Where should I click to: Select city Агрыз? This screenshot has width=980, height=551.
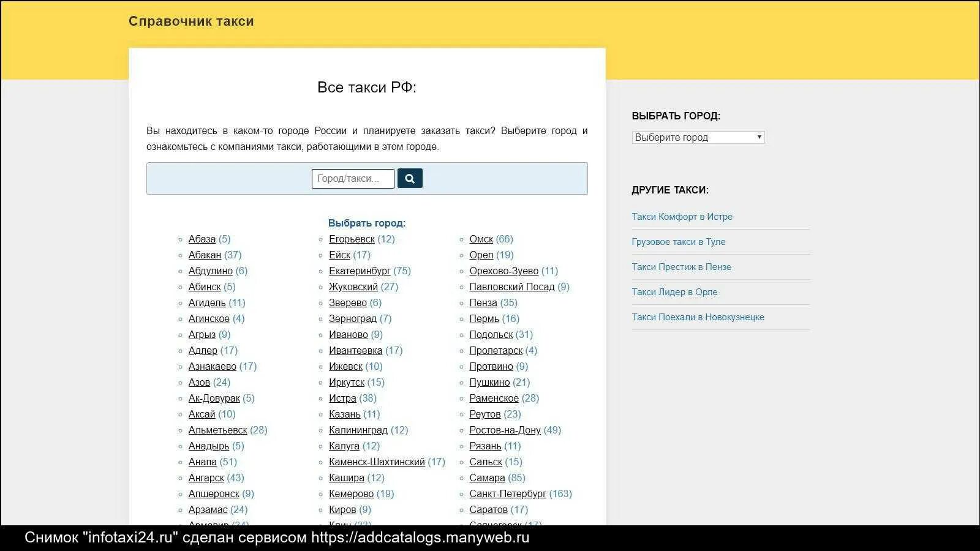(x=202, y=335)
